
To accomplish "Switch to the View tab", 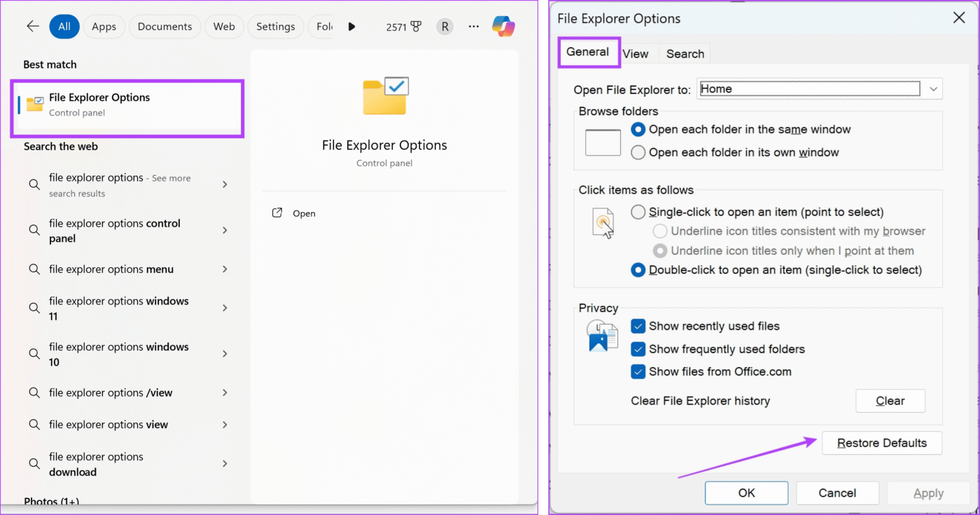I will tap(636, 54).
